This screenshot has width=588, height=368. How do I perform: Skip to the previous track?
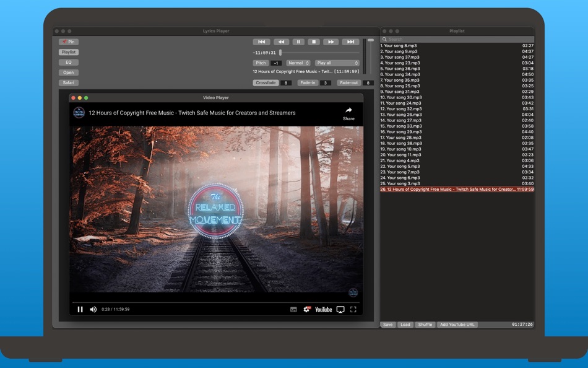click(x=261, y=42)
